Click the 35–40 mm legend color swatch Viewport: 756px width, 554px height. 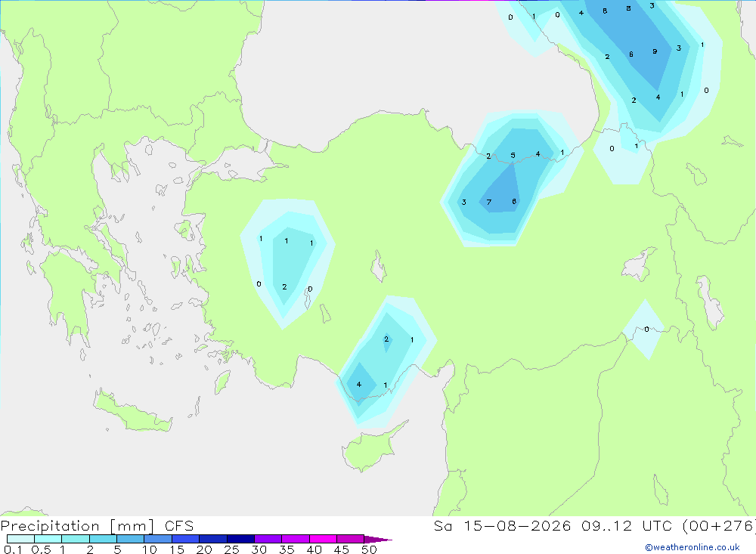[296, 539]
